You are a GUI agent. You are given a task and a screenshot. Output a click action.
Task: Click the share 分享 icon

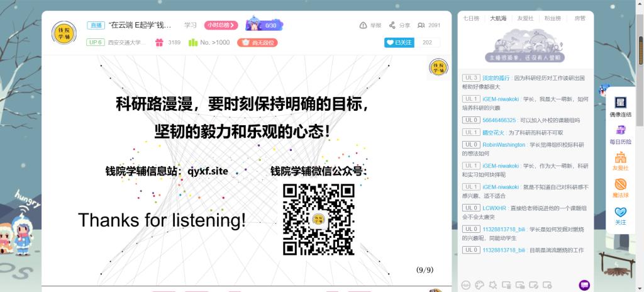[x=392, y=25]
